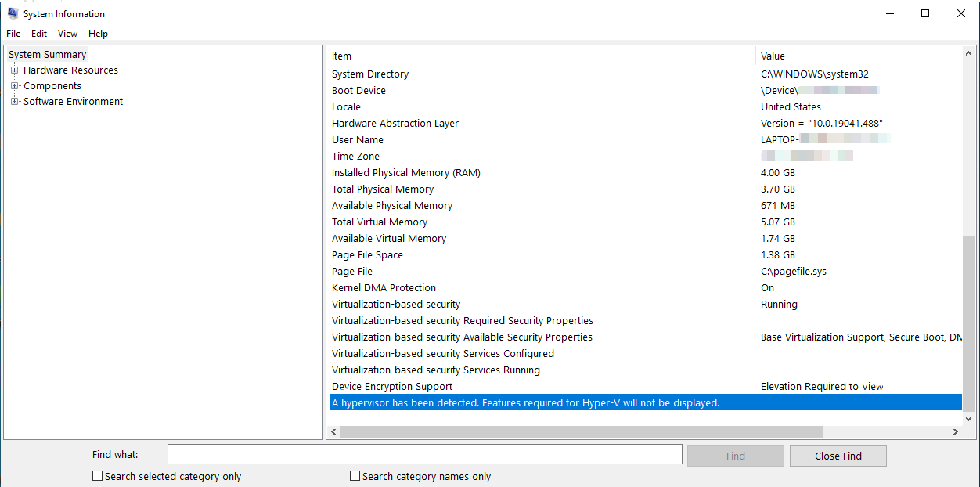The height and width of the screenshot is (487, 980).
Task: Click the Elevation Required to view value
Action: click(x=822, y=387)
